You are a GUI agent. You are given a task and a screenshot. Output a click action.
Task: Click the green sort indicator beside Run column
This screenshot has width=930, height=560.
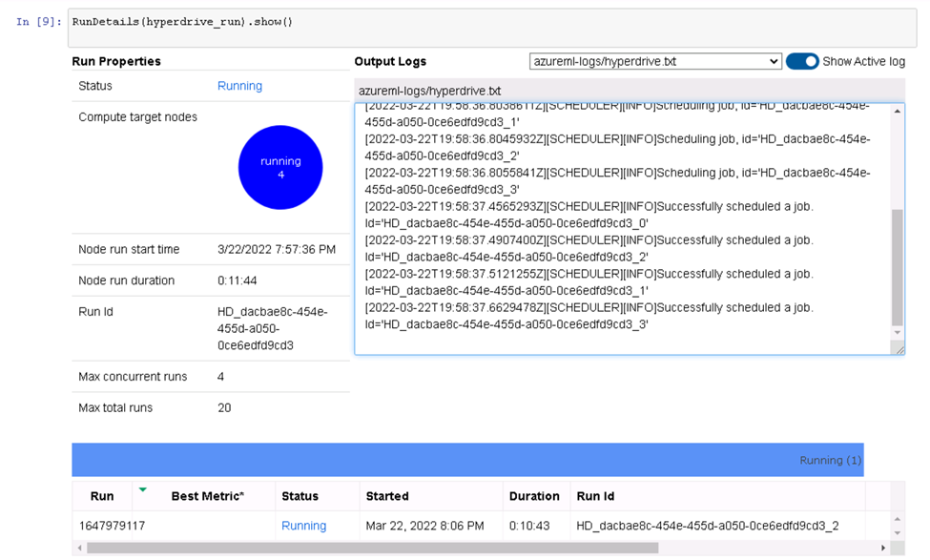(x=142, y=489)
